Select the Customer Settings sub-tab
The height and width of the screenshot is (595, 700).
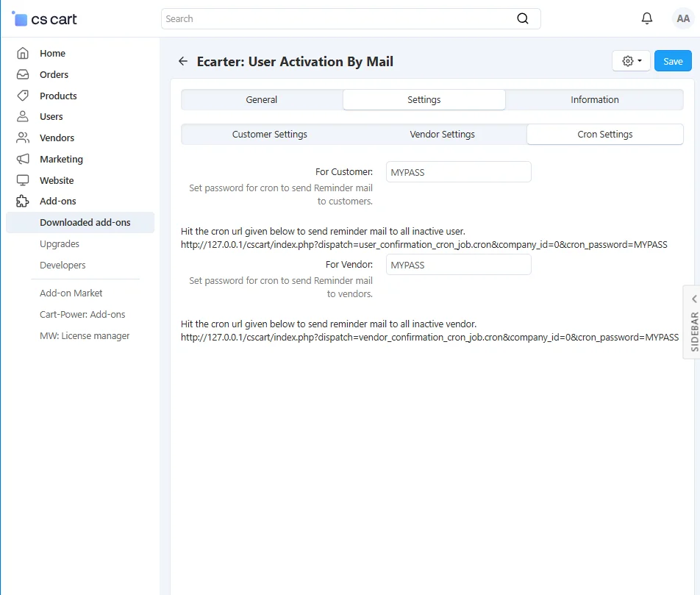click(x=269, y=135)
